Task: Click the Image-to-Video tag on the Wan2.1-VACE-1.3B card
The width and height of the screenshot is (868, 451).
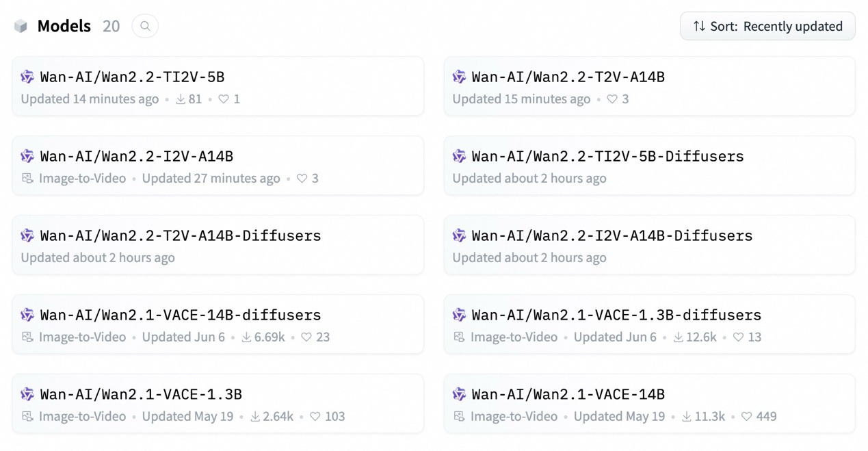Action: pyautogui.click(x=82, y=417)
